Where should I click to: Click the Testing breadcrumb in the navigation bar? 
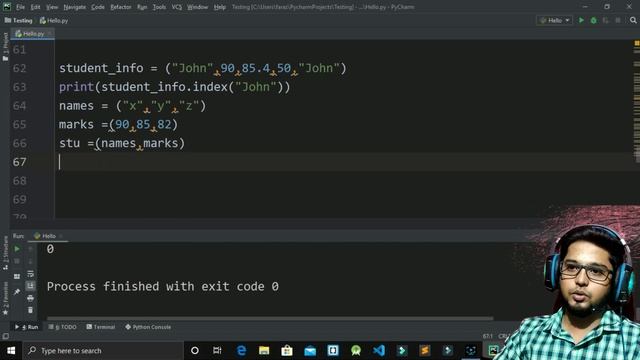(x=18, y=20)
